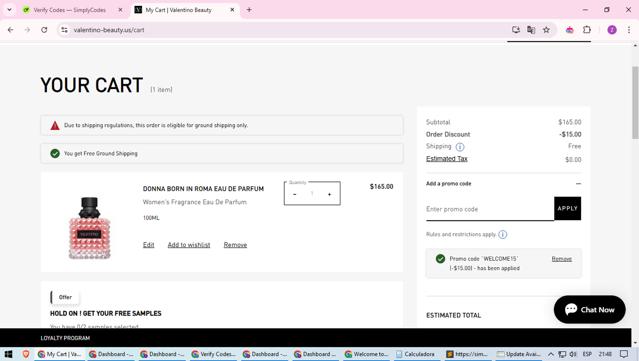Open site information icon in address bar

click(x=64, y=30)
